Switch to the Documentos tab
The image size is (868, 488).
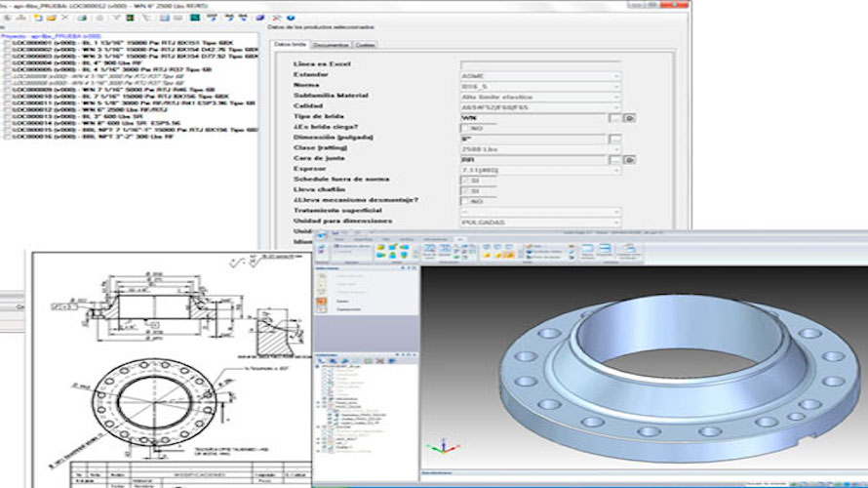point(333,45)
